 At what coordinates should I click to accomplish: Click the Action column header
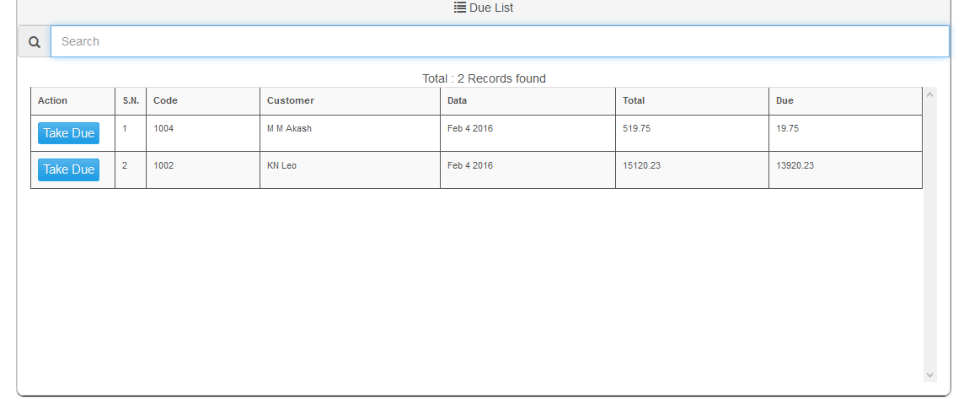(52, 100)
